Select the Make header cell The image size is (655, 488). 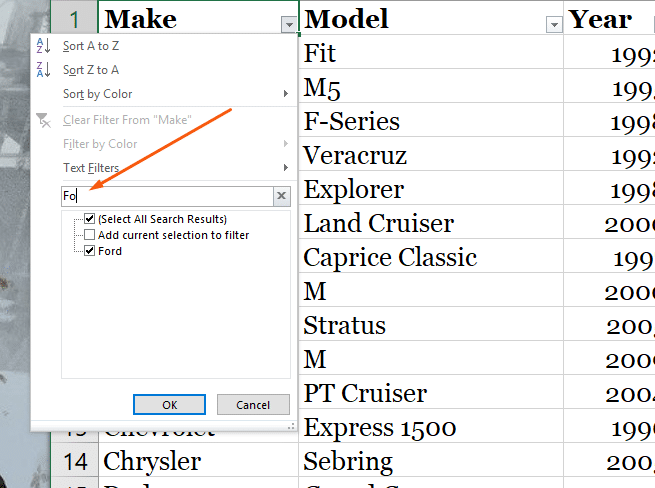click(x=198, y=18)
